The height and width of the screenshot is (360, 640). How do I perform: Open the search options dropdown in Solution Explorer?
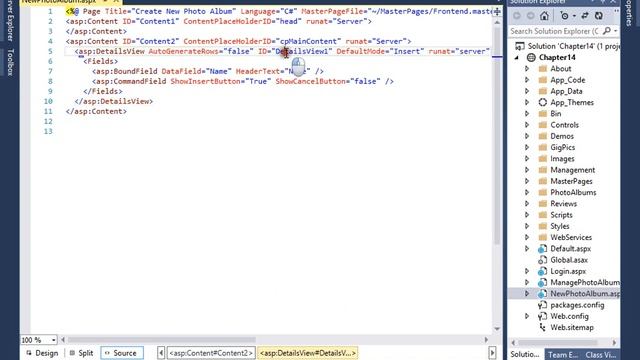click(616, 31)
